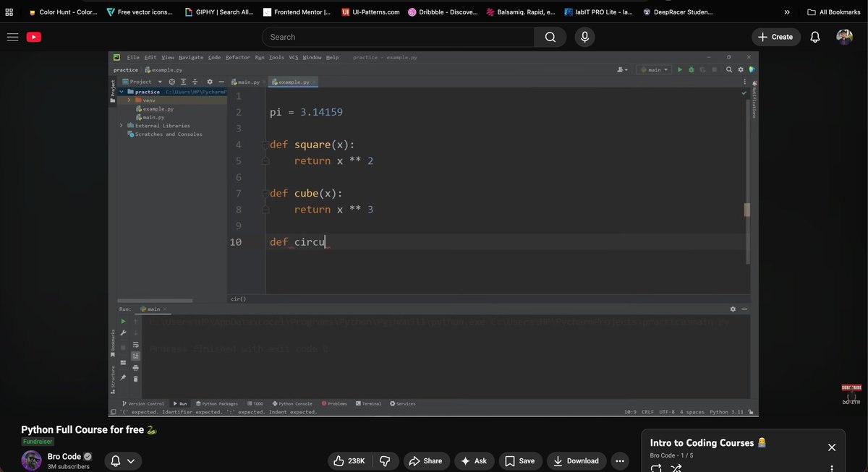Open the File menu in PyCharm
This screenshot has height=472, width=868.
[133, 57]
